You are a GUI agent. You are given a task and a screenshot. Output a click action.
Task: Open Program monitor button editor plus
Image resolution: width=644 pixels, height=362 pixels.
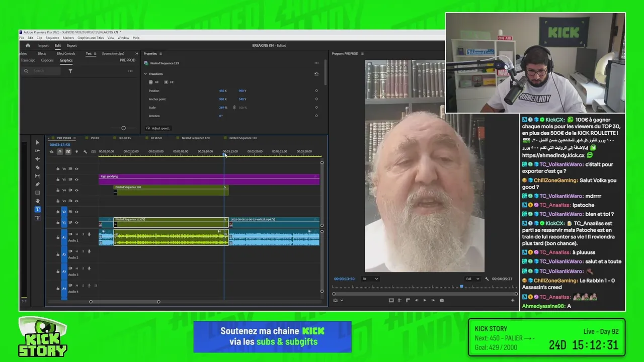tap(513, 300)
